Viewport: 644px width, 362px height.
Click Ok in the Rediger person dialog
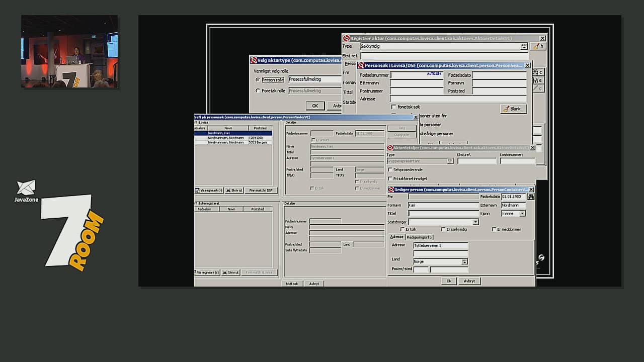tap(448, 281)
